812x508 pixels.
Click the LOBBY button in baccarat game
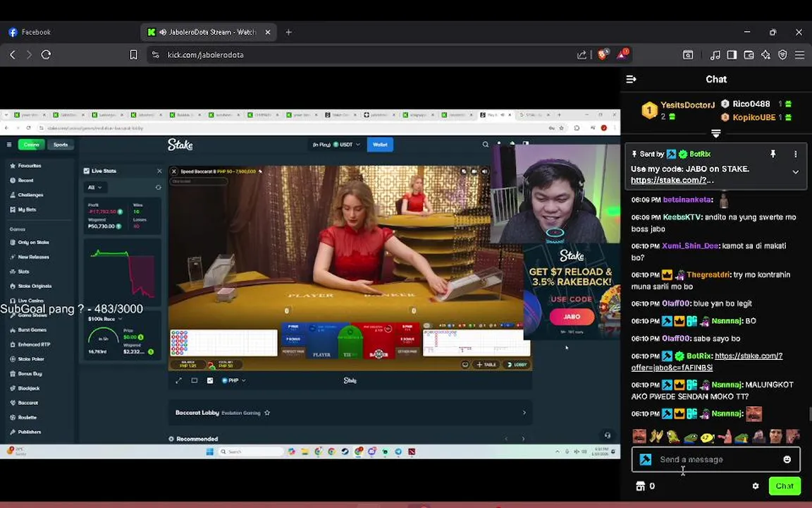coord(517,364)
